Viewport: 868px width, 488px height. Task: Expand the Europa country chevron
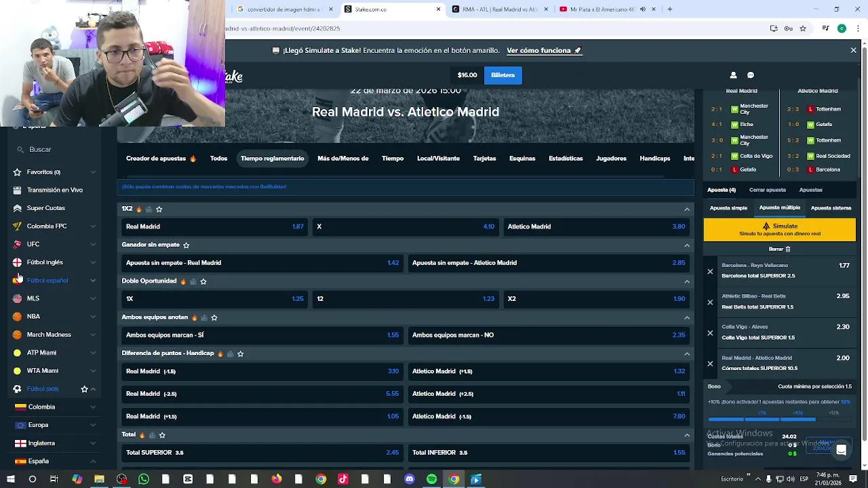(93, 425)
